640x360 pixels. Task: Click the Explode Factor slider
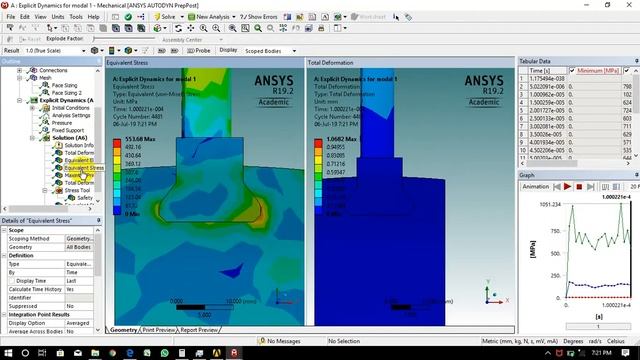124,39
